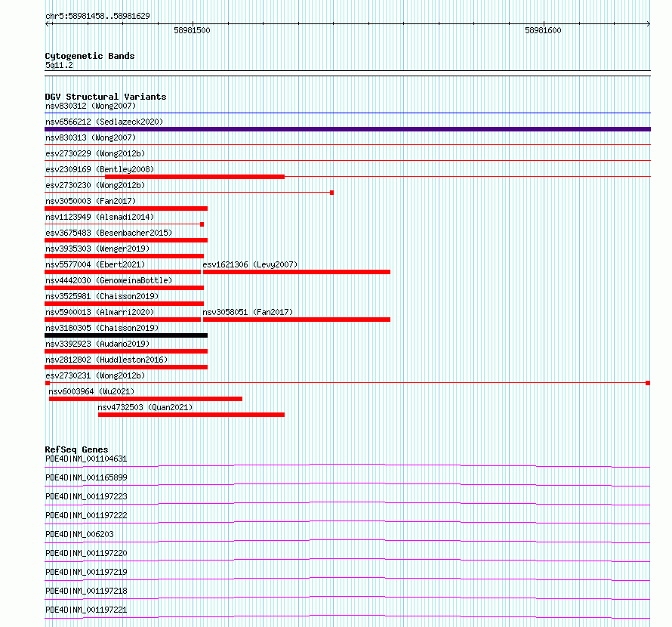Click the left arrow of the ruler
Screen dimensions: 672x627
pos(48,24)
